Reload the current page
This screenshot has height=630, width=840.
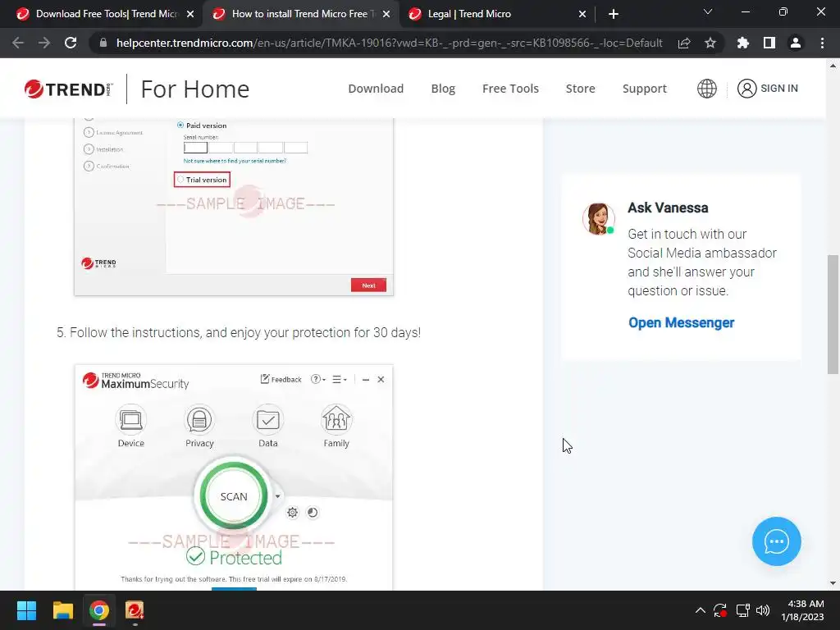click(71, 43)
